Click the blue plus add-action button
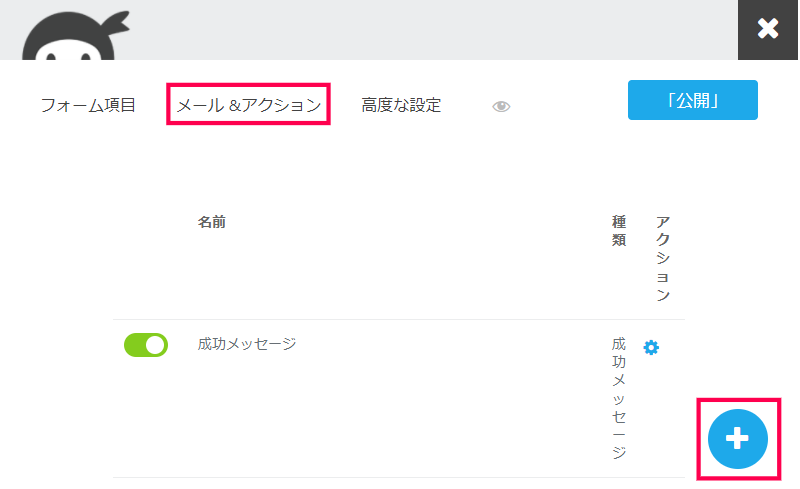The image size is (800, 489). coord(737,438)
